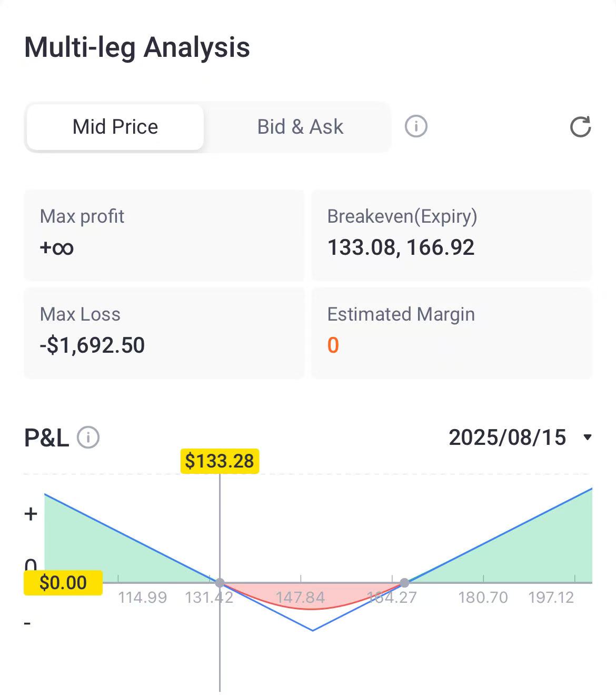Tap the Estimated Margin card
The image size is (616, 696).
[452, 333]
